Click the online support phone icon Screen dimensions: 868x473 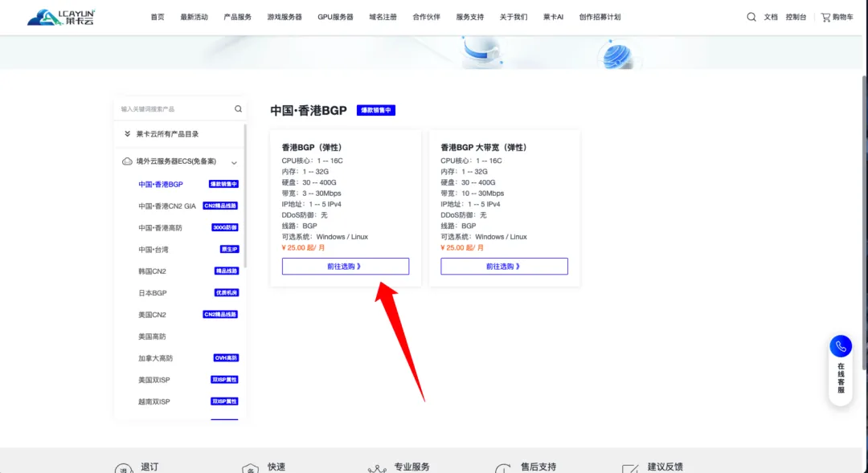[841, 346]
